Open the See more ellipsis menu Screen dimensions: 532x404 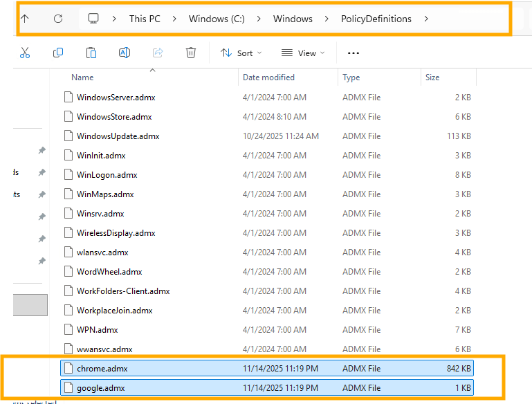pos(354,53)
